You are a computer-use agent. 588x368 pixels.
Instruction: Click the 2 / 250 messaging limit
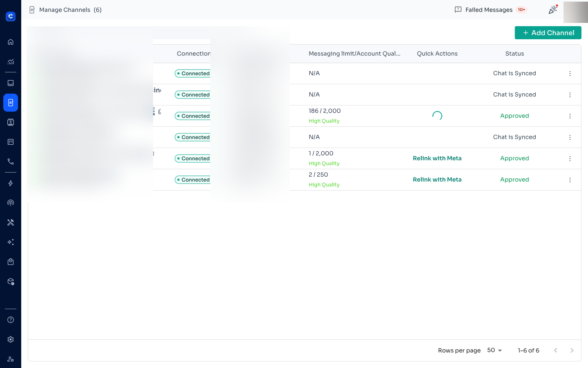(318, 175)
